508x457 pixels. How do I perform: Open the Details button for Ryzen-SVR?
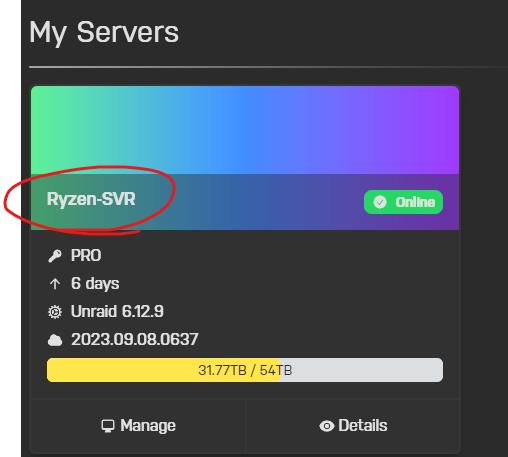pos(353,426)
